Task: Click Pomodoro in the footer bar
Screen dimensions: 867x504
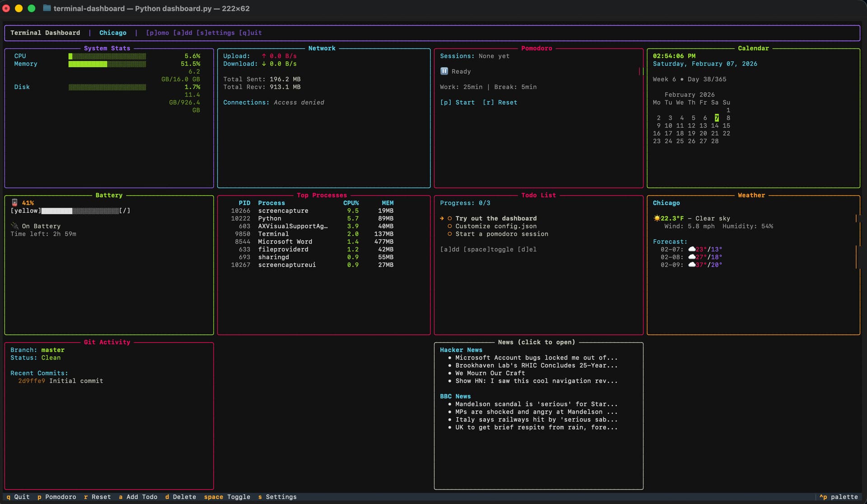Action: pos(57,497)
